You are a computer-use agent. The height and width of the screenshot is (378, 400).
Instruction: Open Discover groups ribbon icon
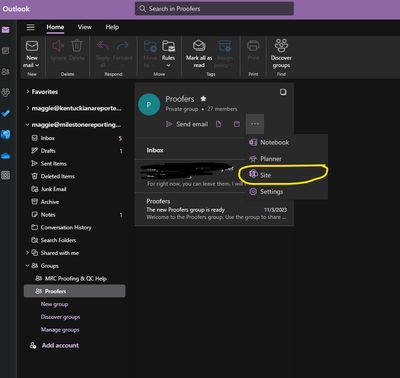tap(281, 45)
